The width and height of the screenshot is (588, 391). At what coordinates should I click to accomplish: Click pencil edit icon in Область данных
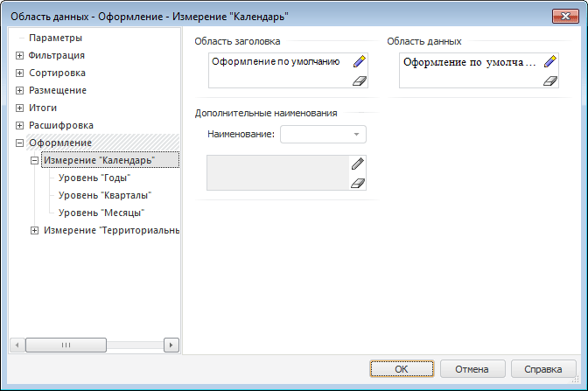[549, 62]
